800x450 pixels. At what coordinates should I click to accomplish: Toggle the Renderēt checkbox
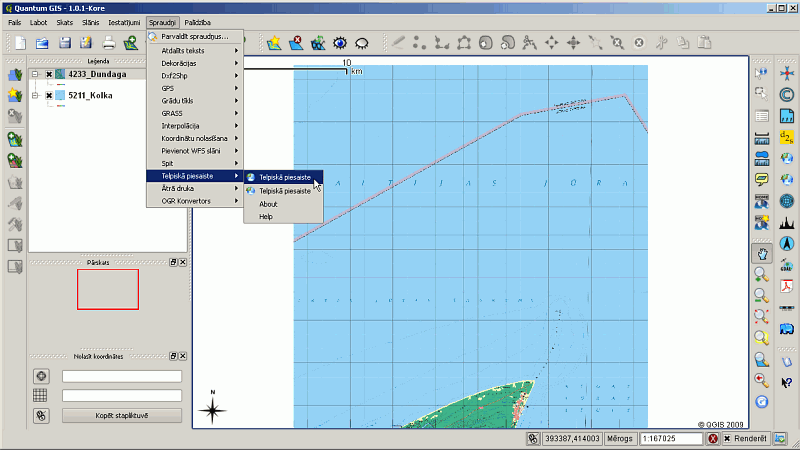click(x=727, y=438)
